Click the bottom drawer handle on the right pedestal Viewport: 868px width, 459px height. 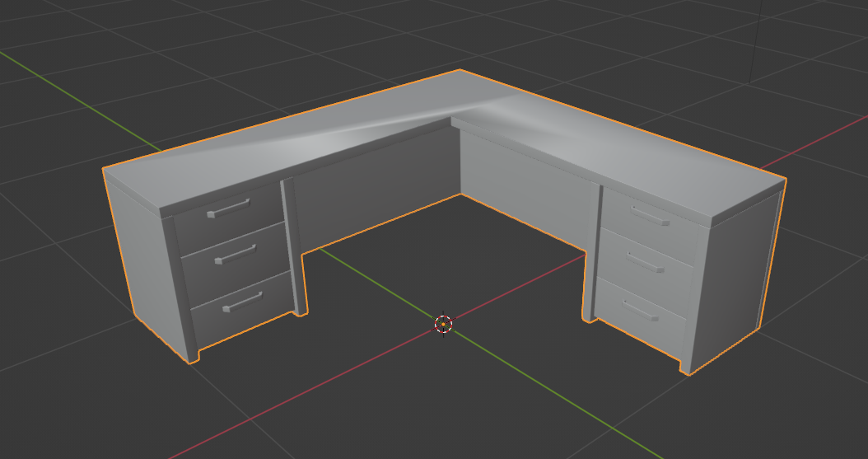(641, 311)
